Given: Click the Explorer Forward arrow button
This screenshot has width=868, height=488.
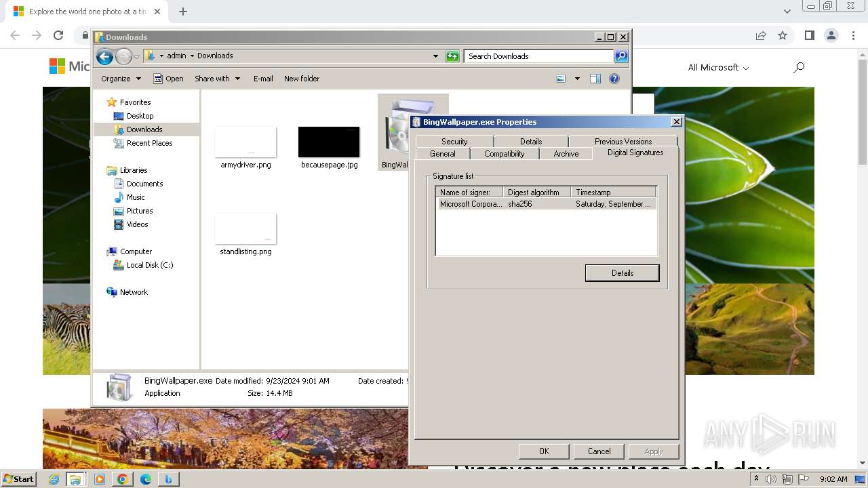Looking at the screenshot, I should coord(123,56).
